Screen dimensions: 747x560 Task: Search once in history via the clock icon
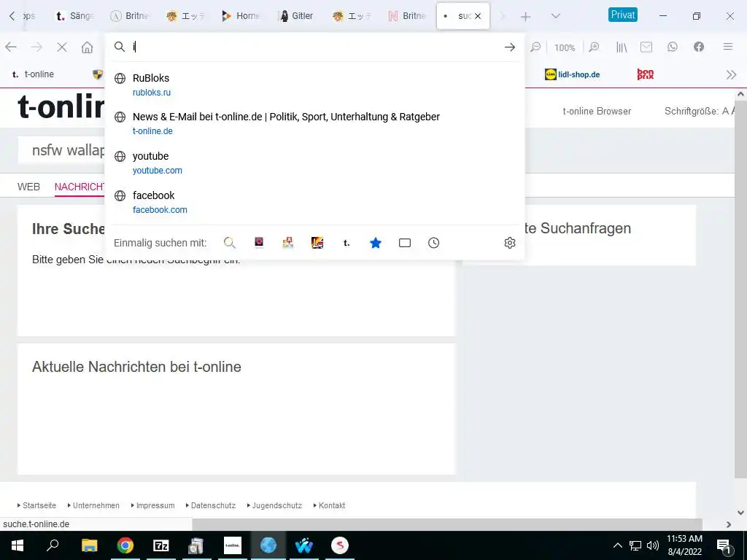[x=433, y=243]
